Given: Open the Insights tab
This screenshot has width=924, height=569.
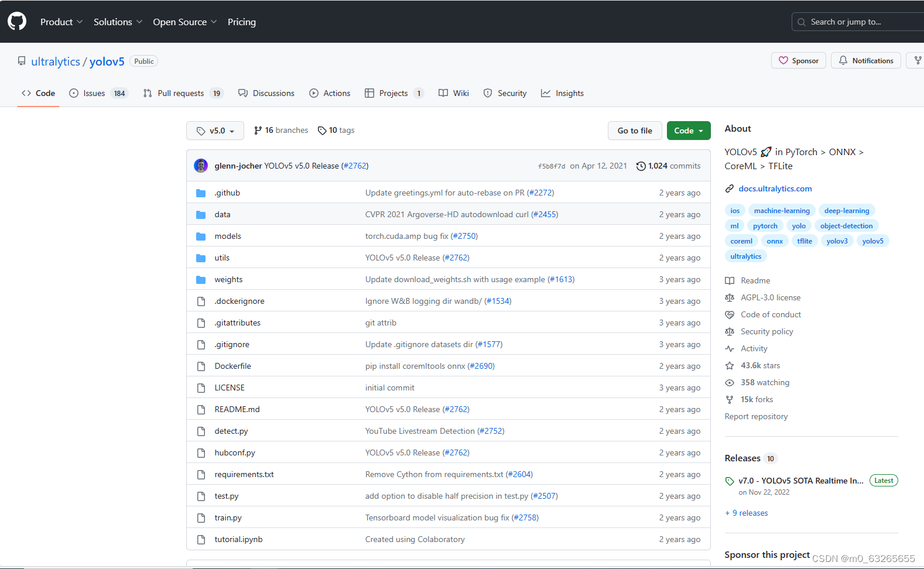Looking at the screenshot, I should coord(562,93).
